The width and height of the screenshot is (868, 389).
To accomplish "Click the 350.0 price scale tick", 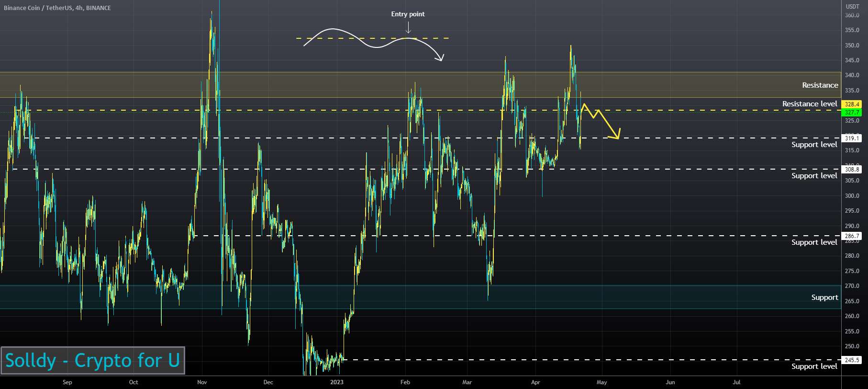I will (x=852, y=46).
